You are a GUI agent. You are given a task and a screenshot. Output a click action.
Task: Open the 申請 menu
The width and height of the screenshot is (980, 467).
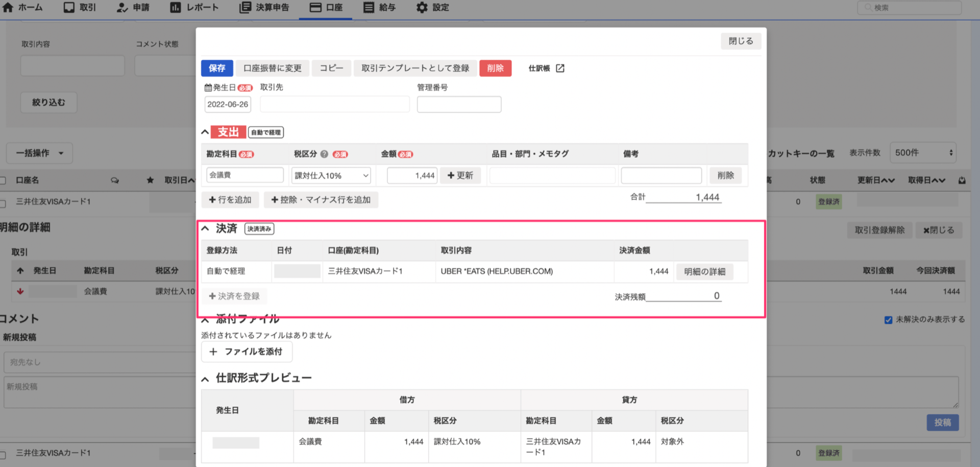point(133,8)
